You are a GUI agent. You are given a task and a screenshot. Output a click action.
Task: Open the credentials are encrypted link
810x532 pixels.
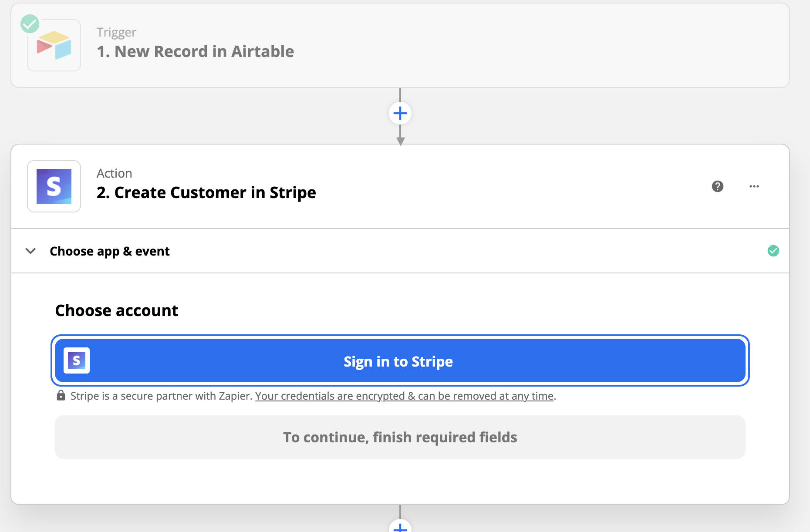(x=404, y=396)
